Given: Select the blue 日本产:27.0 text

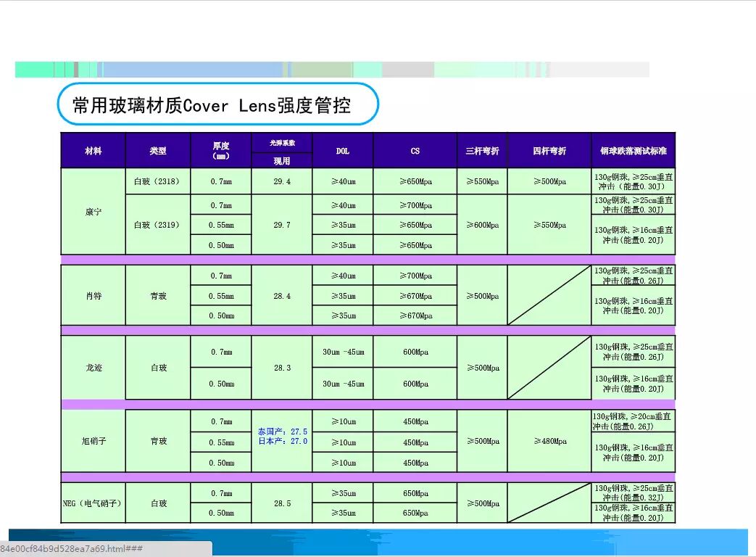Looking at the screenshot, I should (283, 441).
